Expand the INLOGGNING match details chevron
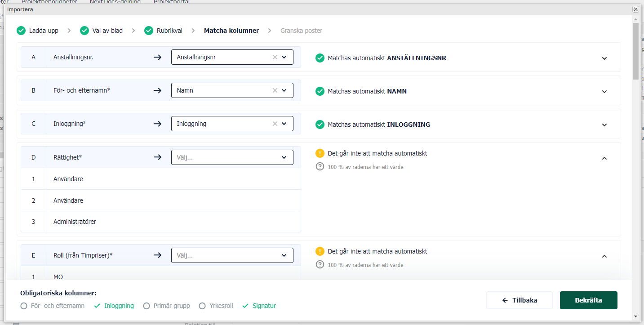This screenshot has height=325, width=644. pos(604,125)
